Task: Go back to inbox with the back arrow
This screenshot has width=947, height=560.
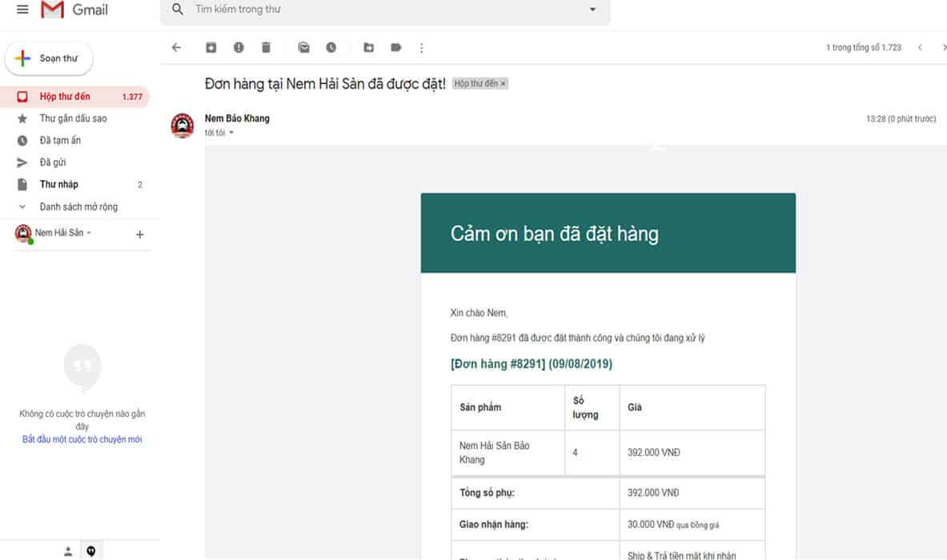Action: 177,48
